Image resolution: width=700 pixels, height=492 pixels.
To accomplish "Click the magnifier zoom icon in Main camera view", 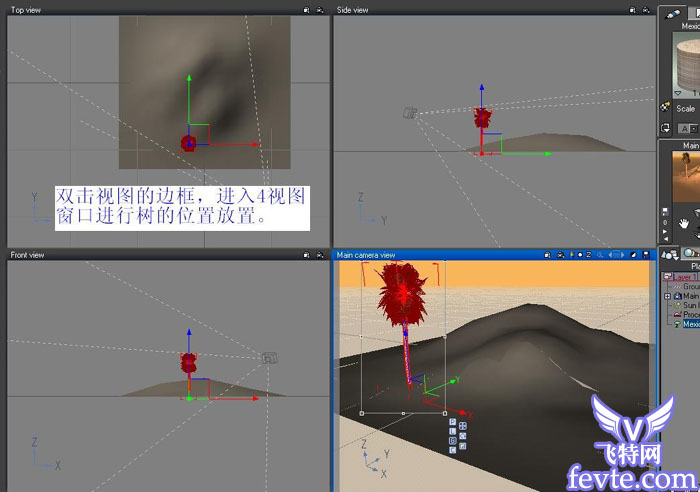I will pyautogui.click(x=600, y=255).
